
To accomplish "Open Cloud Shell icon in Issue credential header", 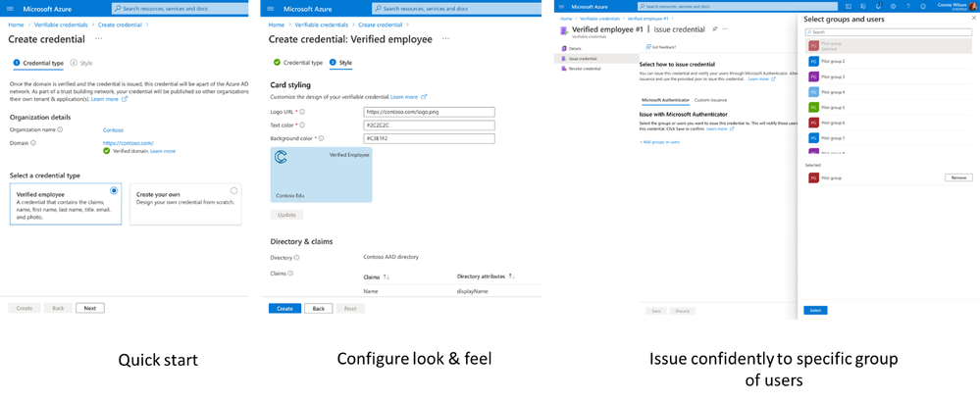I will (849, 6).
